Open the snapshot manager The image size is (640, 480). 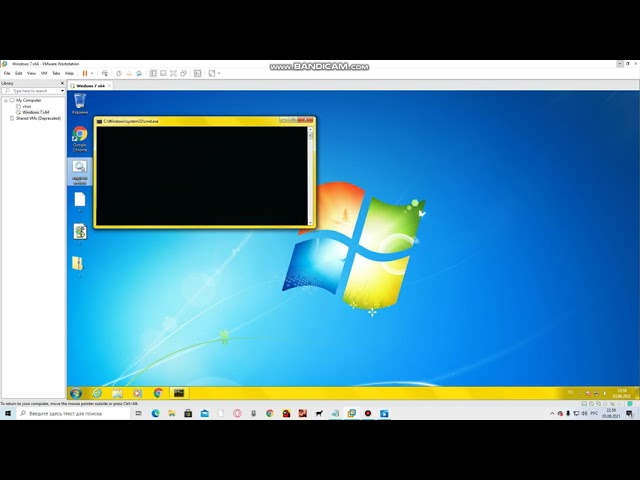coord(139,73)
